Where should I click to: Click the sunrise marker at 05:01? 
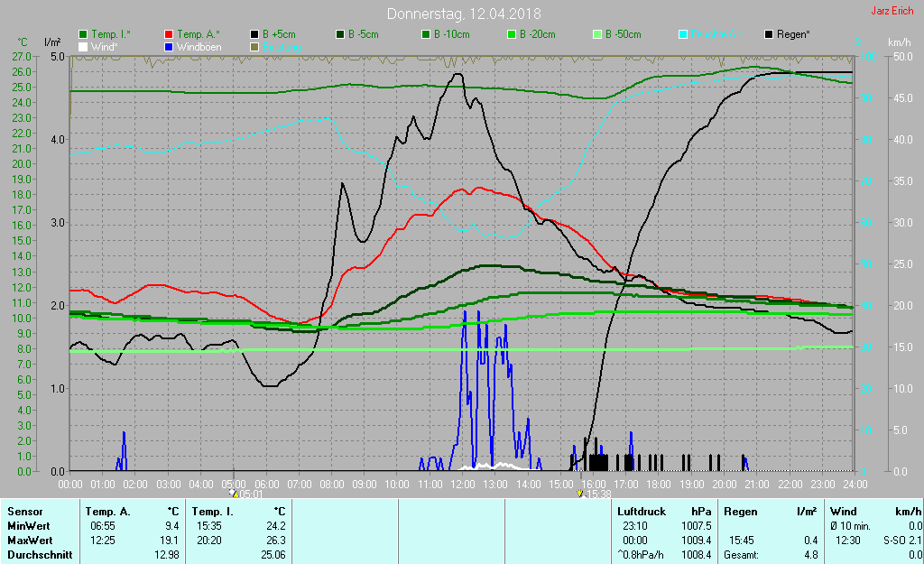pyautogui.click(x=234, y=493)
